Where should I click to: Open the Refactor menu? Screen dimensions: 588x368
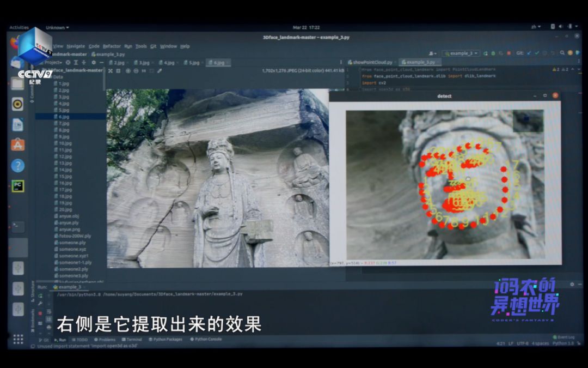(x=112, y=46)
